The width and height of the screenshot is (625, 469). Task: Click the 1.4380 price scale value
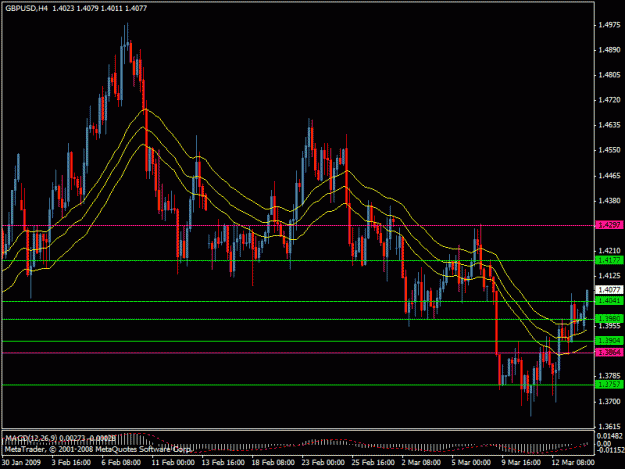click(x=609, y=201)
